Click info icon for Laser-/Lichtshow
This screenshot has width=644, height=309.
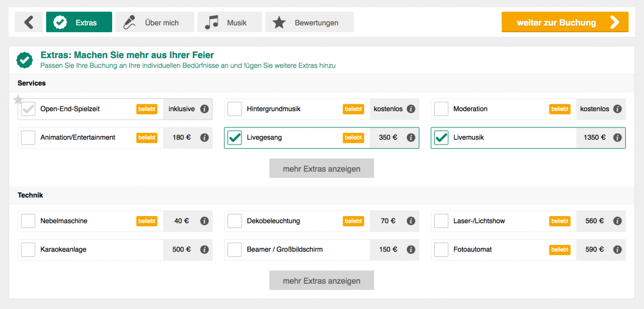(x=617, y=221)
